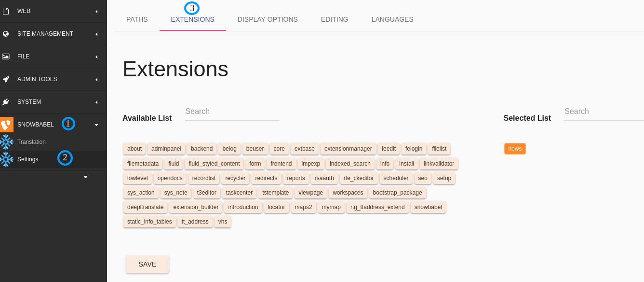Click the snowflake icon beside Translation
Viewport: 644px width, 282px height.
click(6, 142)
